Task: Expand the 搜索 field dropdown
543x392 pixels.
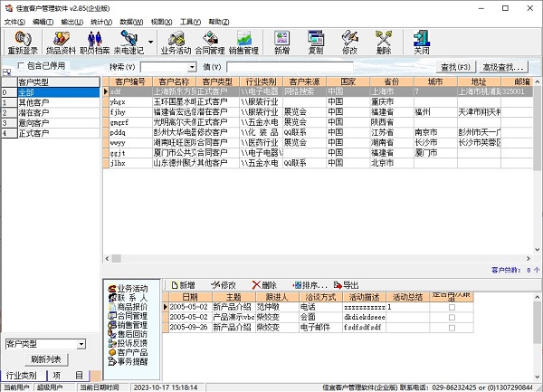Action: [191, 67]
